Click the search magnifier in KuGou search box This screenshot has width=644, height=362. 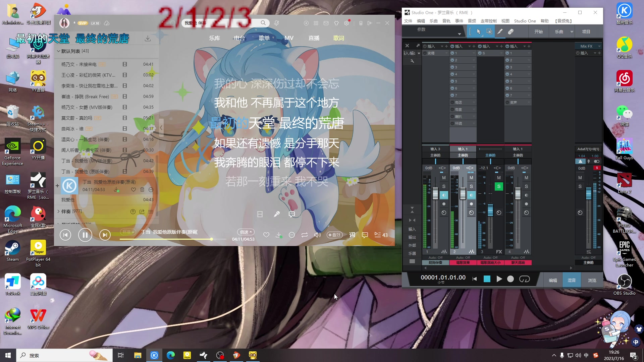(x=263, y=23)
